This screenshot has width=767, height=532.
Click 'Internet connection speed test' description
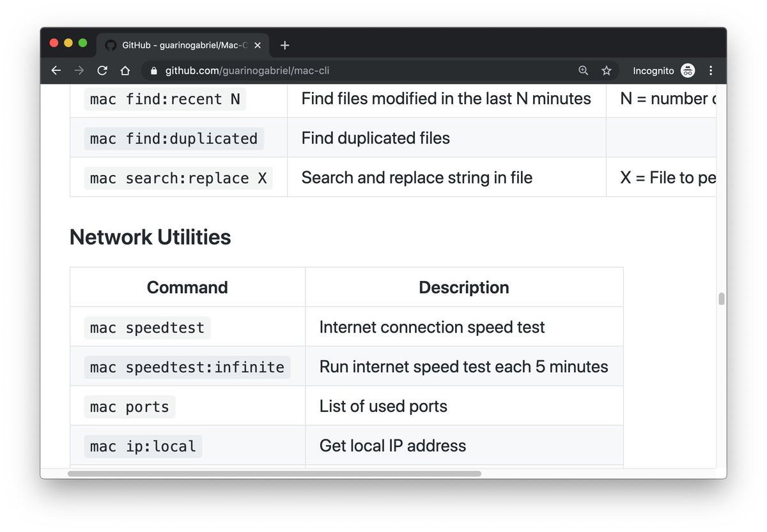[432, 328]
